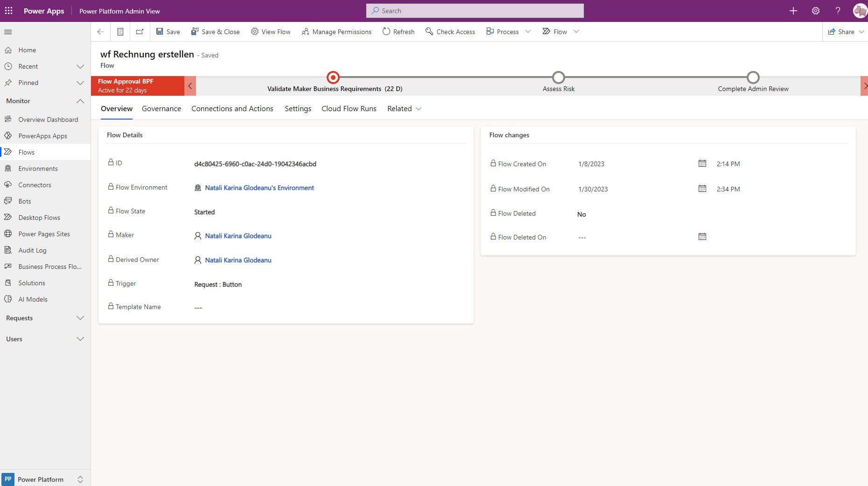Expand the Flow dropdown chevron
The height and width of the screenshot is (486, 868).
pos(576,32)
